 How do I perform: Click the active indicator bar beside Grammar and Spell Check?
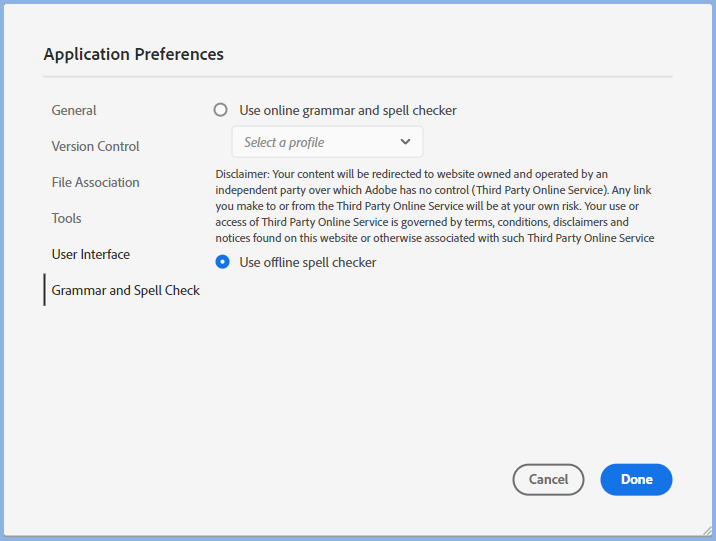44,290
